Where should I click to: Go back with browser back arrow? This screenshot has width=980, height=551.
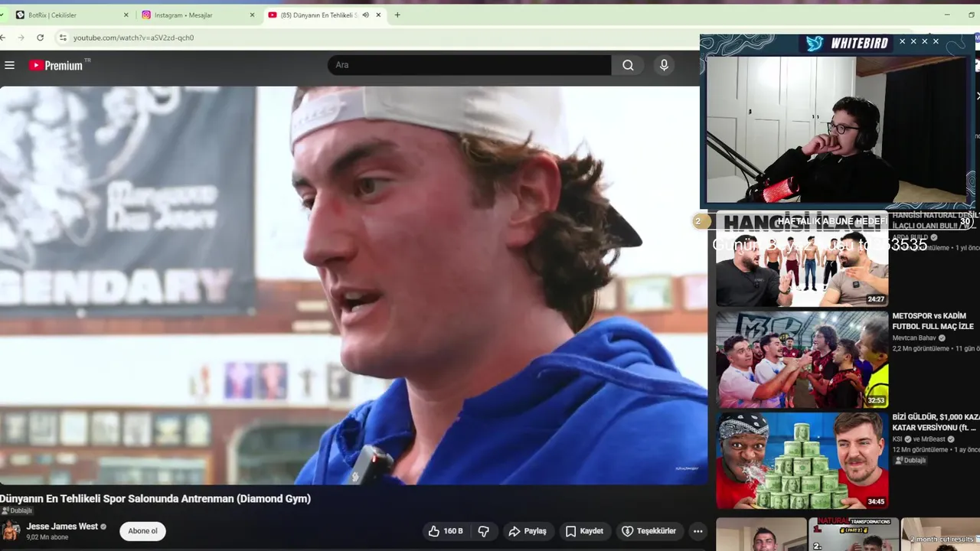click(4, 37)
